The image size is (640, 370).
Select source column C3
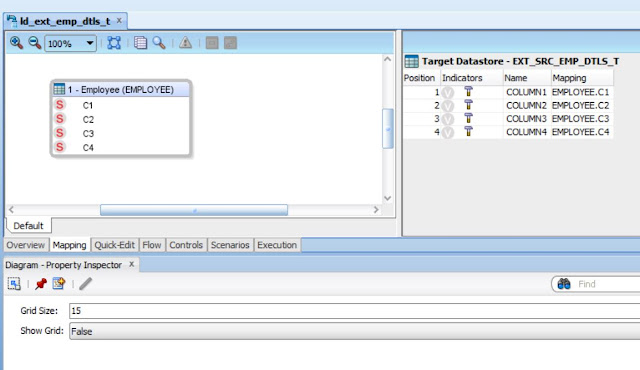88,133
